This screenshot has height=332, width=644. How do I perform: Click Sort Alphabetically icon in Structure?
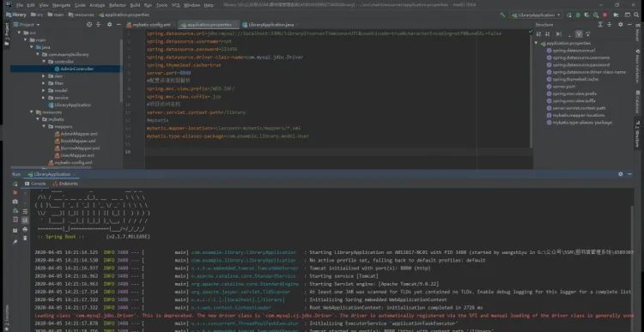click(x=547, y=34)
